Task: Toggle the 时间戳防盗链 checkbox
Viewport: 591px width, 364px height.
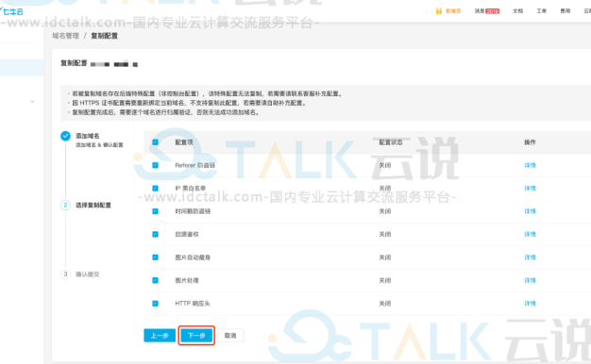Action: pos(155,211)
